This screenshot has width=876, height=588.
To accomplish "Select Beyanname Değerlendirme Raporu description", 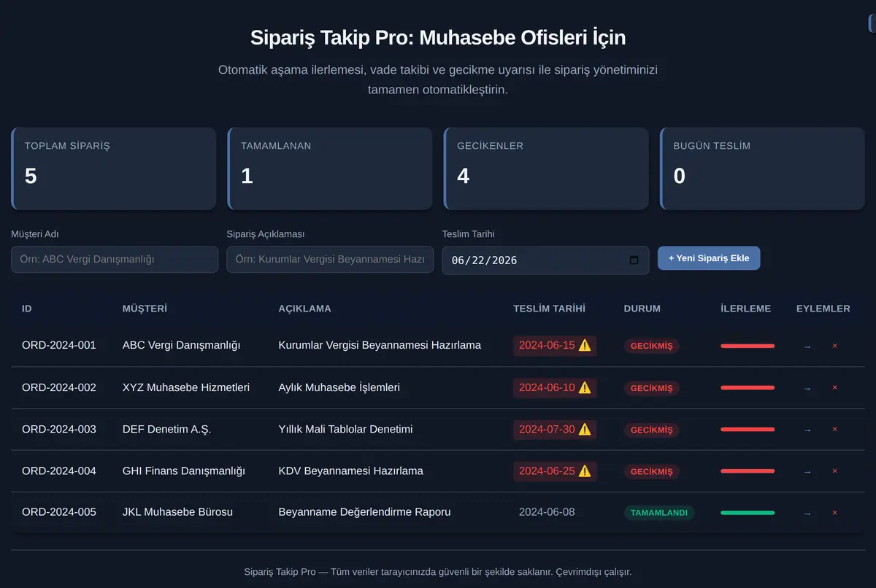I will click(364, 512).
